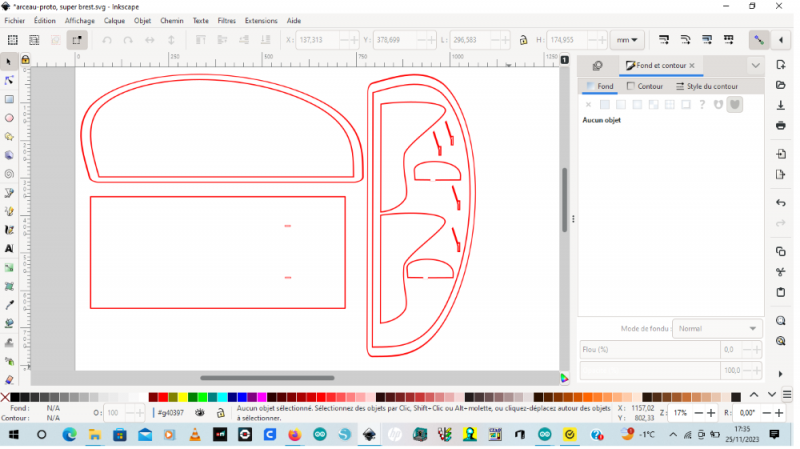This screenshot has height=449, width=800.
Task: Select the Selector arrow tool
Action: pos(9,62)
